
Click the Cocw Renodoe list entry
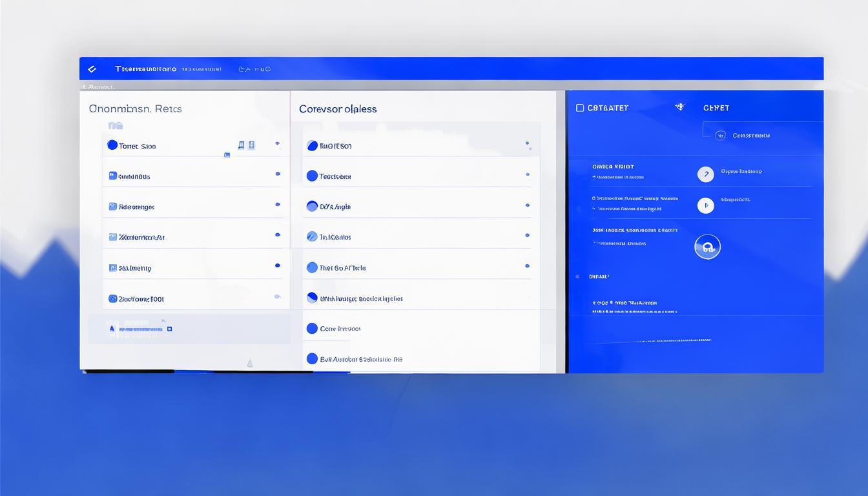click(x=340, y=329)
